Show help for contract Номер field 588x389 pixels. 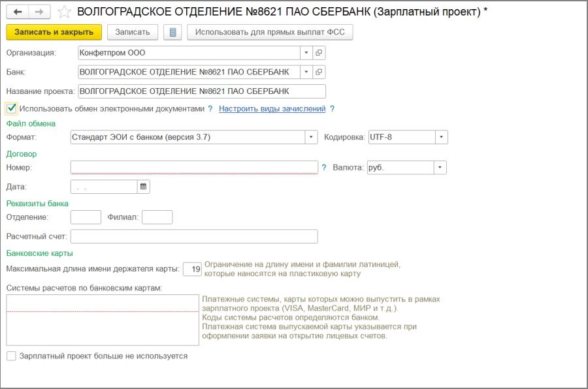[x=324, y=168]
